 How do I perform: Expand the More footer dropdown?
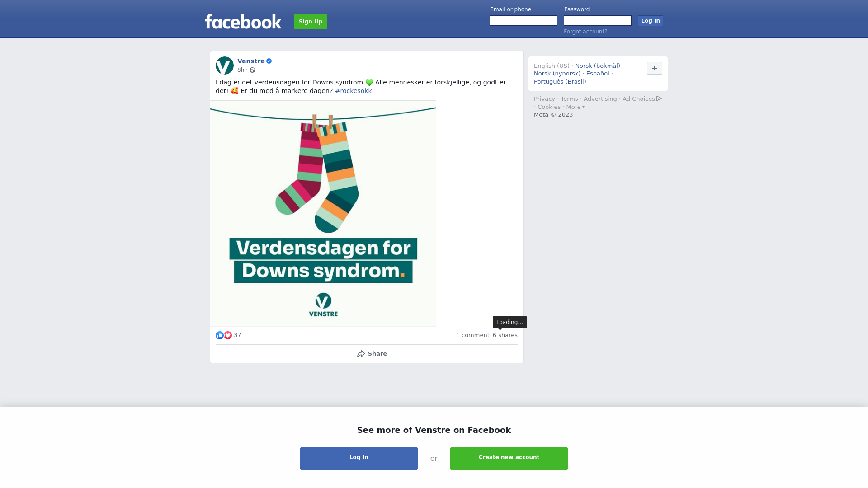point(575,107)
